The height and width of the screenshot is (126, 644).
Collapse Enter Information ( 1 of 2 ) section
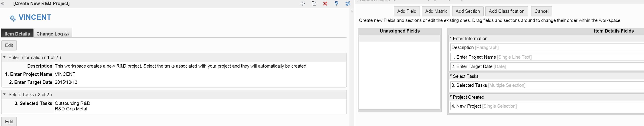5,57
